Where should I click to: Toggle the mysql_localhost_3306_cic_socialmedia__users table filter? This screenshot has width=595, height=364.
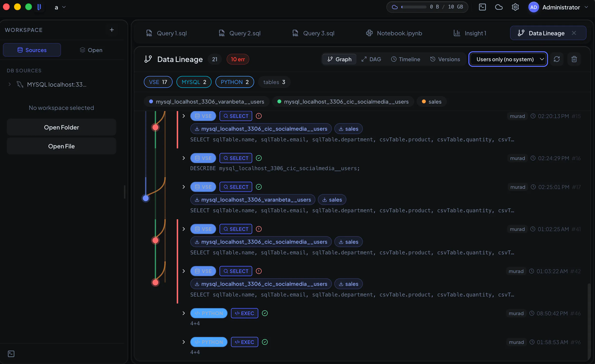343,102
